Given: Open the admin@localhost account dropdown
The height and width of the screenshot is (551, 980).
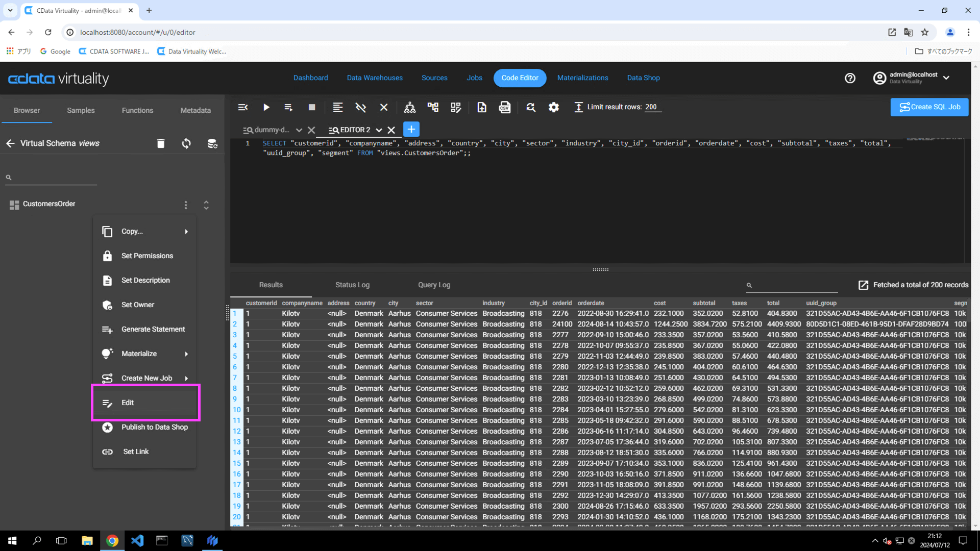Looking at the screenshot, I should coord(946,78).
